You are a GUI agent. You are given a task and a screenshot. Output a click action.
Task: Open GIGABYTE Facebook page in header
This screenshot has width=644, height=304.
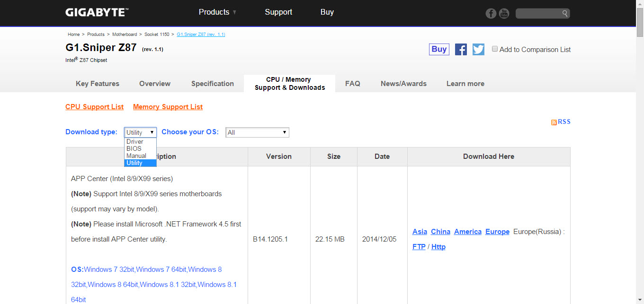coord(491,13)
